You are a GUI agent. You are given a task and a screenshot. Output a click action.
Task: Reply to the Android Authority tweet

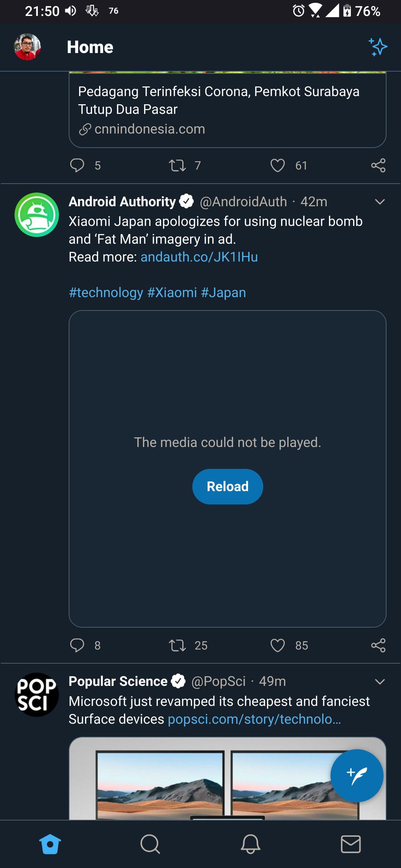tap(78, 645)
